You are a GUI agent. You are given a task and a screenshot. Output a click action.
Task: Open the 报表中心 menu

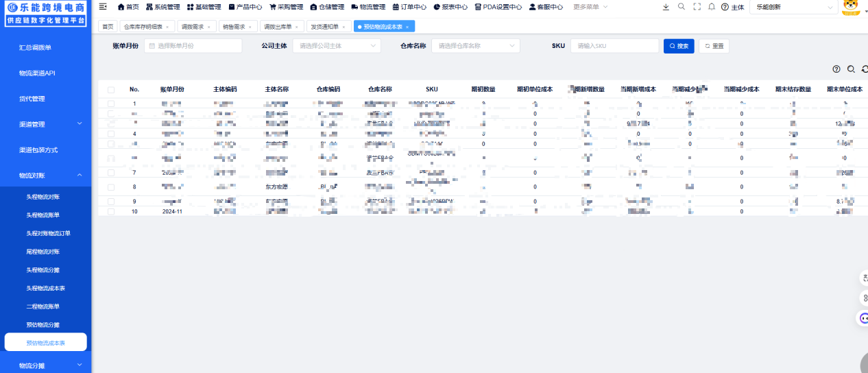(451, 7)
